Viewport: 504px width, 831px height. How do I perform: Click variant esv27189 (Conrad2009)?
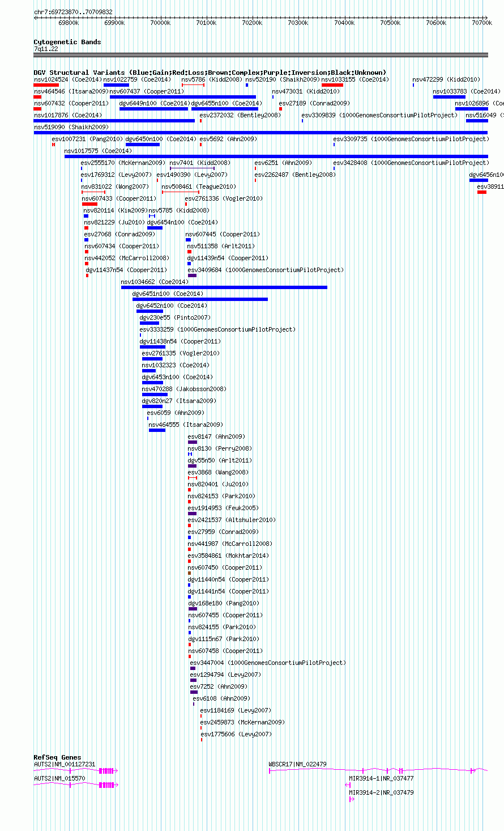point(314,103)
